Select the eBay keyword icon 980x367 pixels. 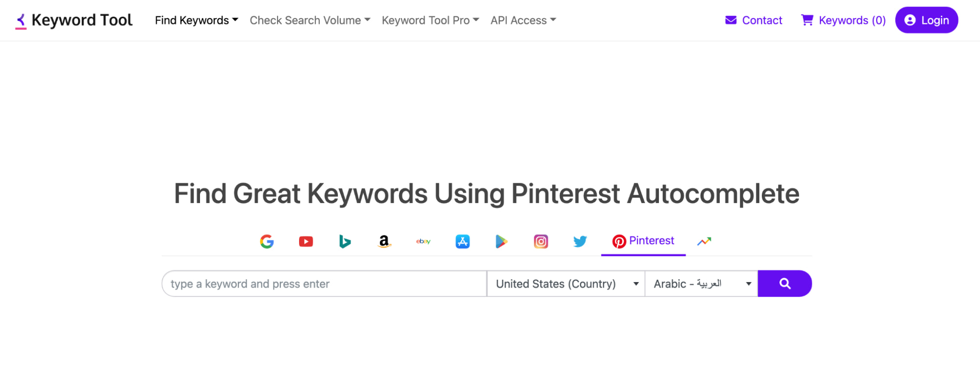(x=423, y=241)
